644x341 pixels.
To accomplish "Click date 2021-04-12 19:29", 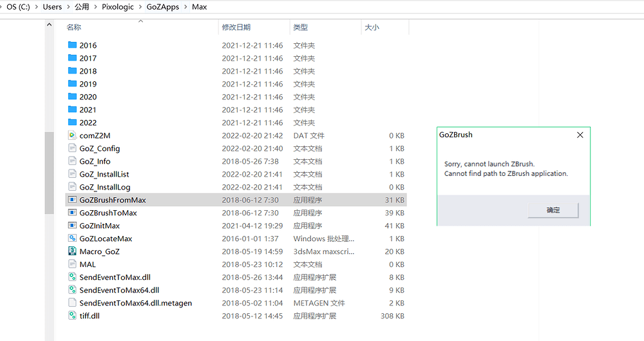I will pos(252,226).
